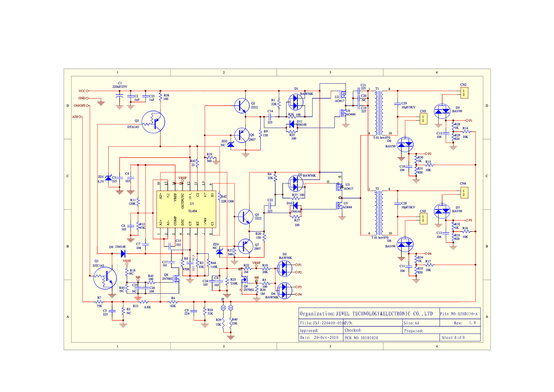Click the D5 BAV99 diode symbol
The image size is (554, 392).
(442, 112)
